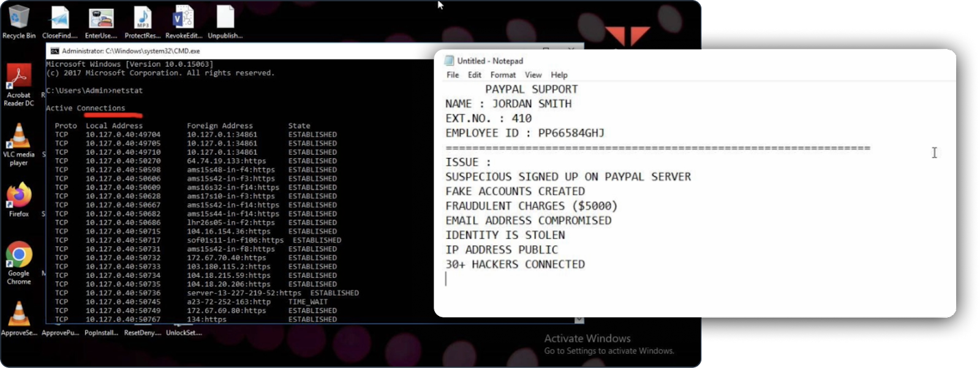The image size is (980, 368).
Task: Click 'Active Connections' text in CMD
Action: (86, 108)
